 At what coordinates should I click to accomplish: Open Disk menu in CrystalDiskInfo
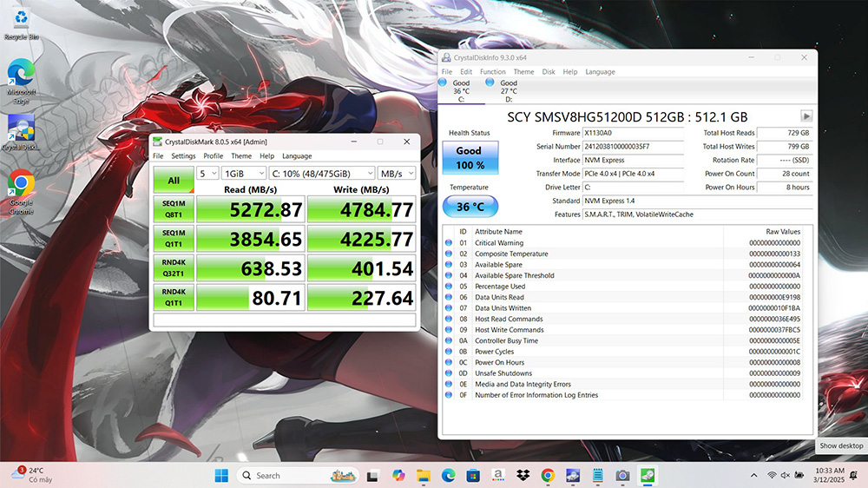tap(549, 72)
